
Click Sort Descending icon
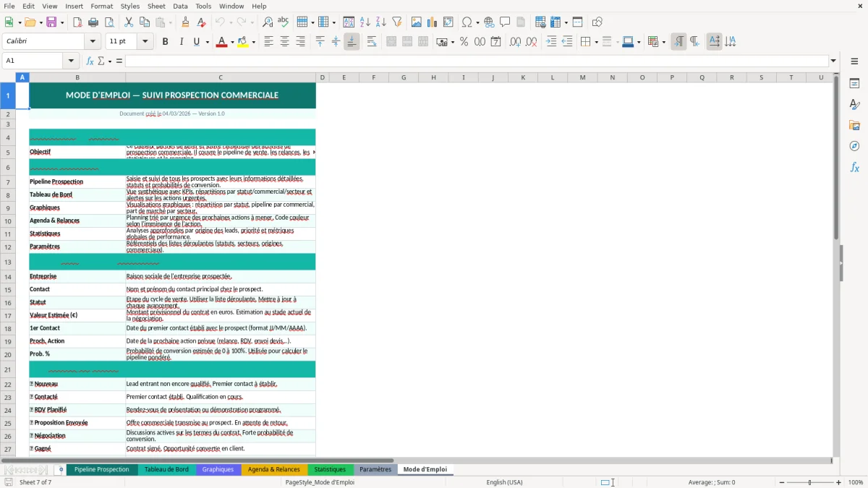click(380, 22)
